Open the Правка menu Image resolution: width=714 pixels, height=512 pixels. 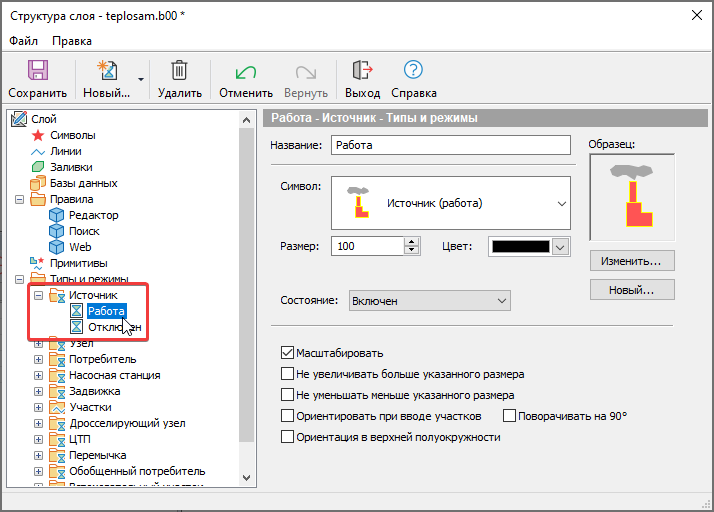[x=72, y=41]
